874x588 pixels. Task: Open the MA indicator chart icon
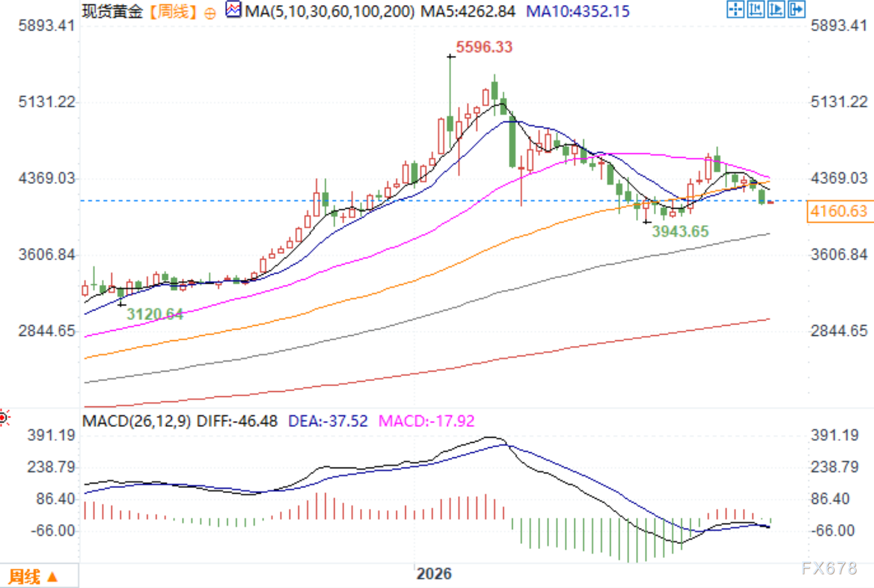[x=233, y=10]
